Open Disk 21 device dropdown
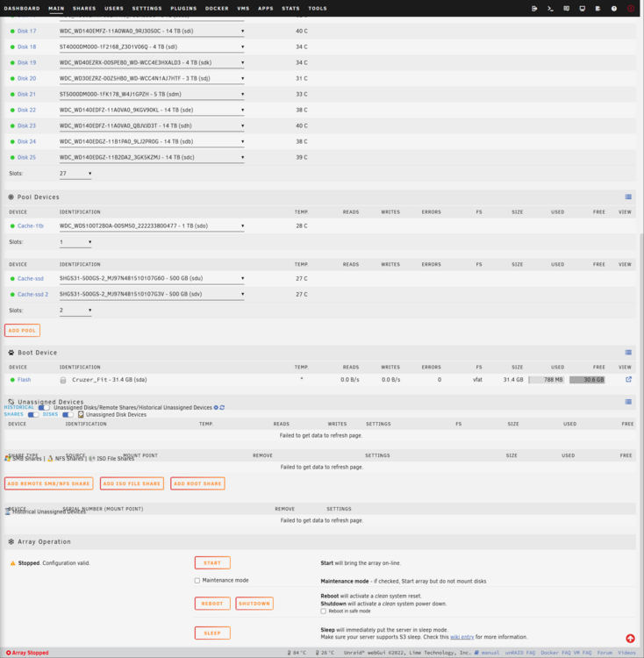This screenshot has width=644, height=658. click(152, 95)
